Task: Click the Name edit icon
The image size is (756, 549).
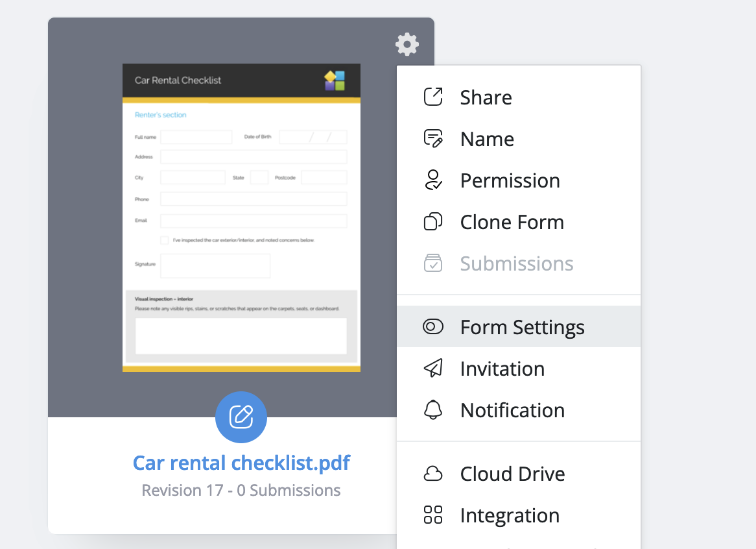Action: tap(432, 139)
